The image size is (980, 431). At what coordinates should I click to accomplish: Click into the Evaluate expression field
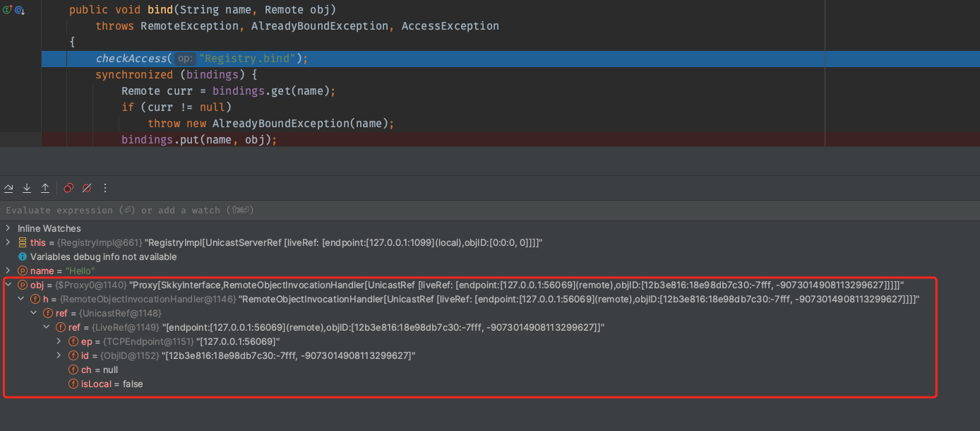tap(282, 210)
